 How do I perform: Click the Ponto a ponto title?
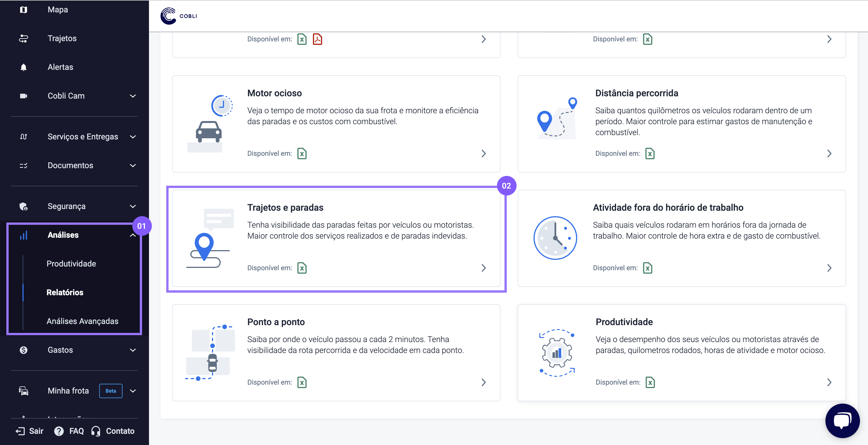tap(276, 322)
